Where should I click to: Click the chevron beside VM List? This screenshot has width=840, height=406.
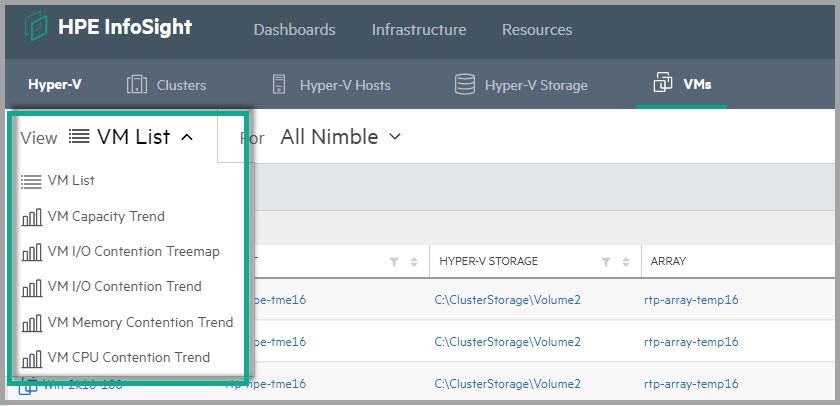tap(186, 138)
